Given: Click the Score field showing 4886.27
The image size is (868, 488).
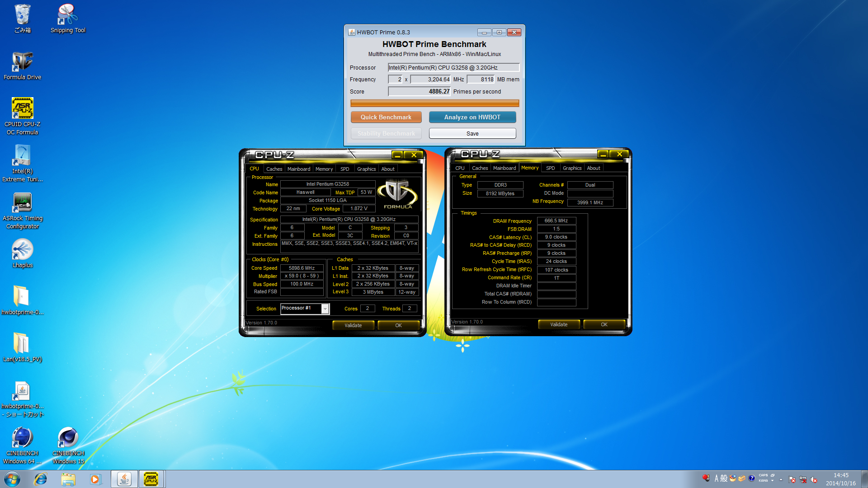Looking at the screenshot, I should 419,91.
